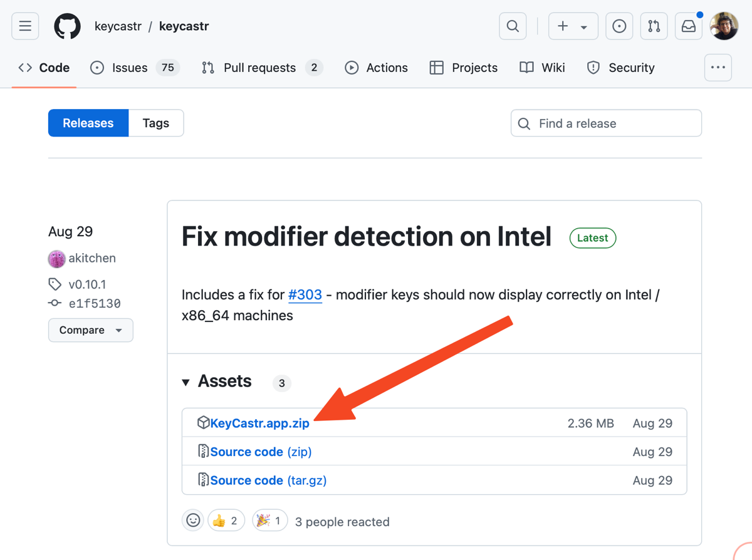Toggle the party popper reaction
The width and height of the screenshot is (752, 560).
pyautogui.click(x=270, y=521)
